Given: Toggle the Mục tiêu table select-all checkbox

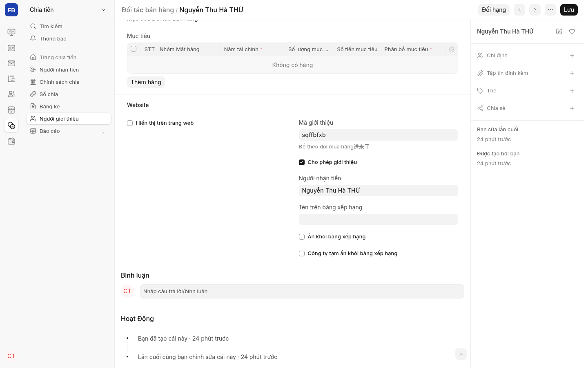Looking at the screenshot, I should [x=134, y=49].
